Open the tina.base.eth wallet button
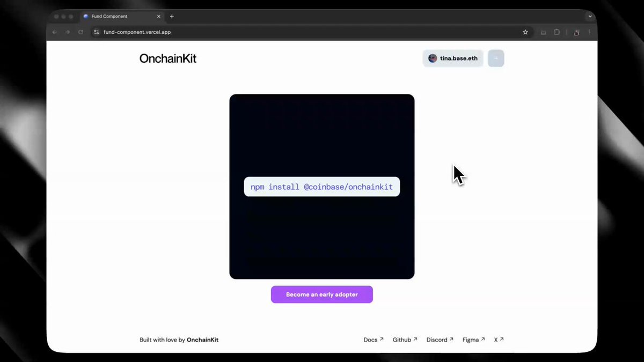 (x=453, y=58)
